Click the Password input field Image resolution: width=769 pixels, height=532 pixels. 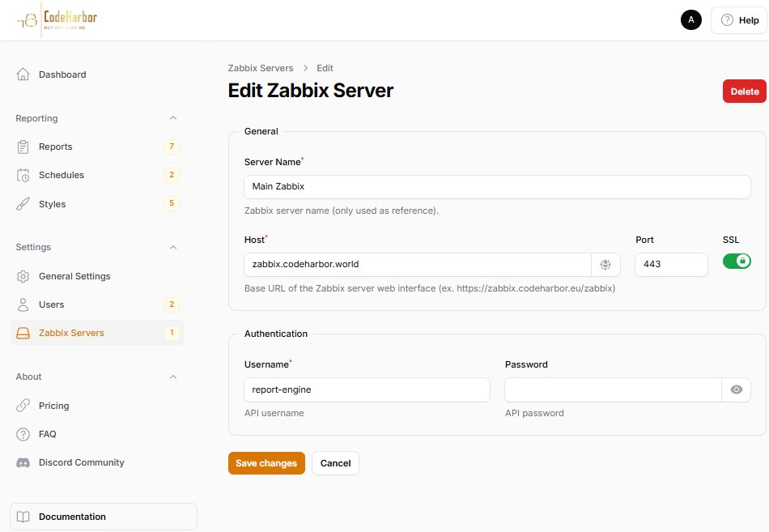tap(613, 389)
